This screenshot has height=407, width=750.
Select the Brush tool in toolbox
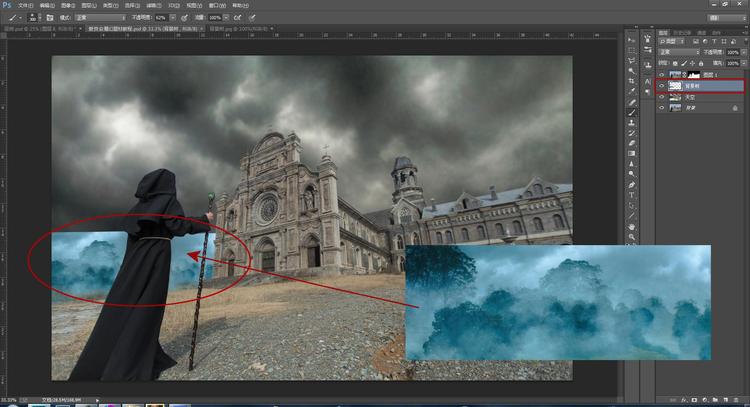tap(631, 112)
